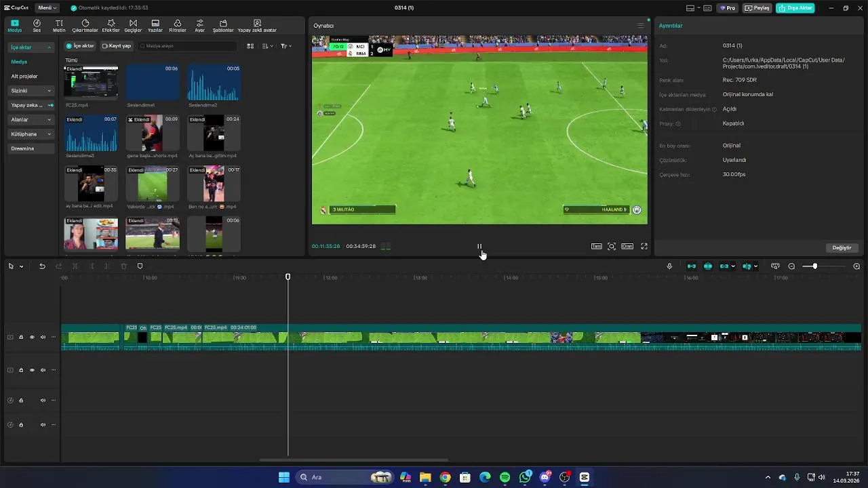Toggle main track magnet
The width and height of the screenshot is (868, 488).
[x=692, y=266]
